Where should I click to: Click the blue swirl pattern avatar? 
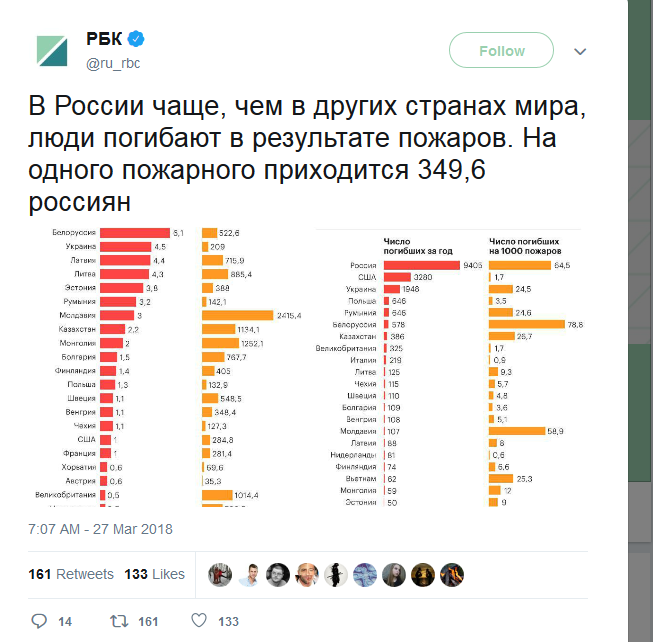click(365, 575)
